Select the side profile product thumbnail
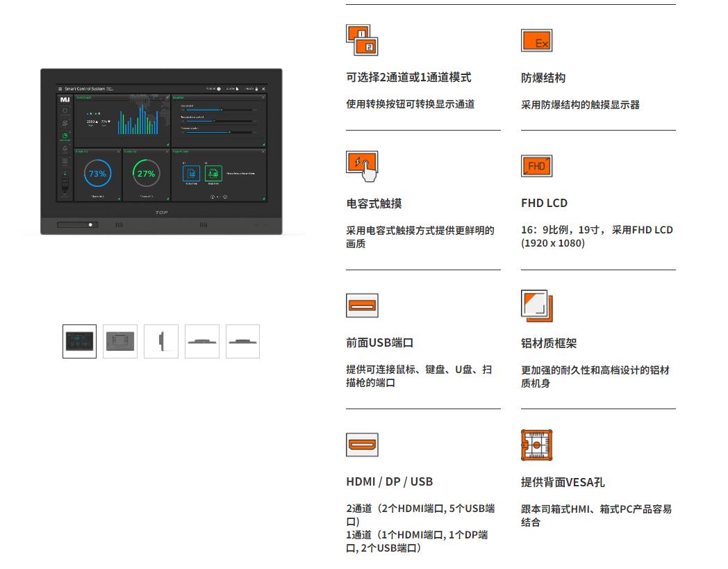Viewport: 728px width, 569px height. (161, 342)
